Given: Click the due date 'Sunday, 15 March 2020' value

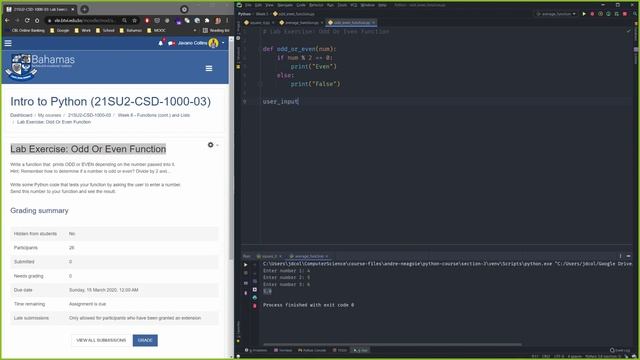Looking at the screenshot, I should pyautogui.click(x=104, y=290).
